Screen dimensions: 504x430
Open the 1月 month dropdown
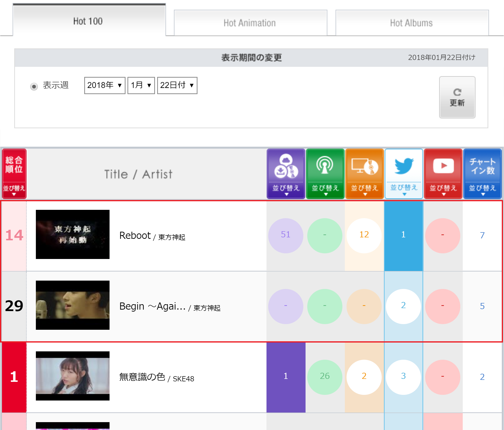[141, 85]
